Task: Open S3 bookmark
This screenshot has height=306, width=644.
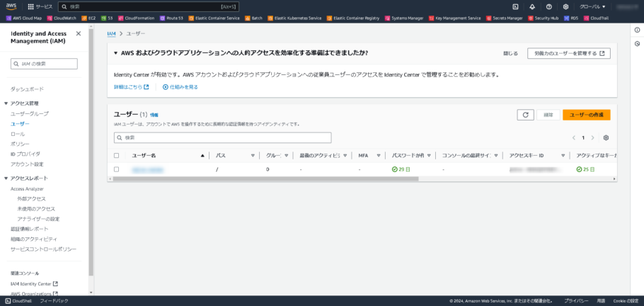Action: tap(108, 18)
